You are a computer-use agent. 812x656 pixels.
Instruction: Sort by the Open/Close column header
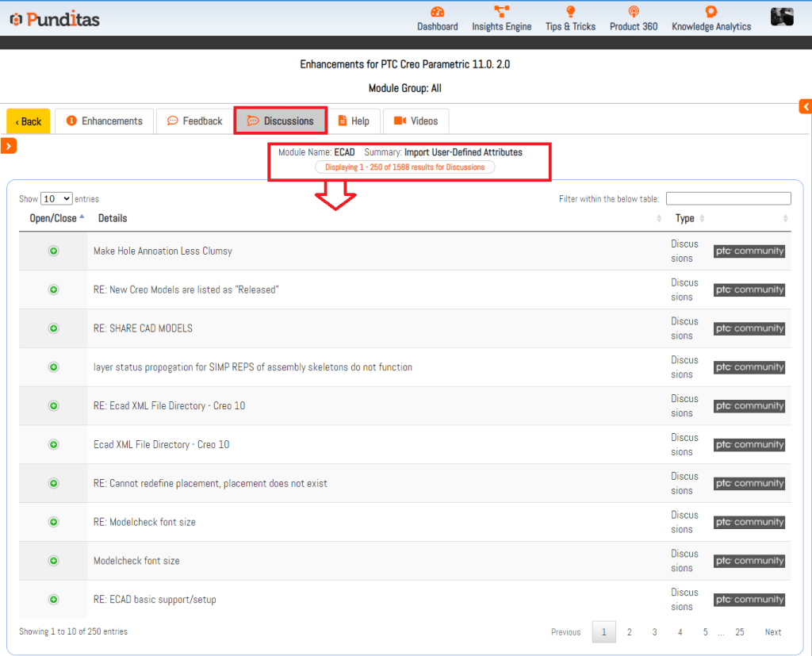pos(53,218)
